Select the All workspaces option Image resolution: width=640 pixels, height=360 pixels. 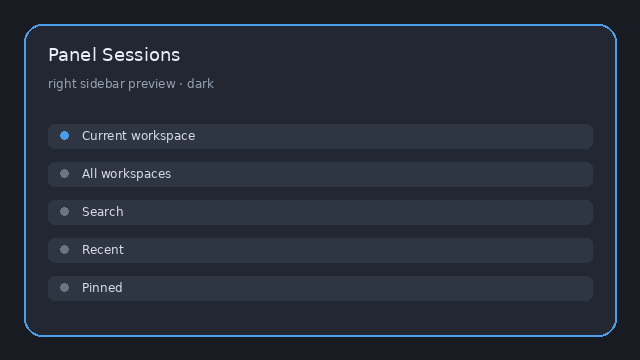click(320, 174)
